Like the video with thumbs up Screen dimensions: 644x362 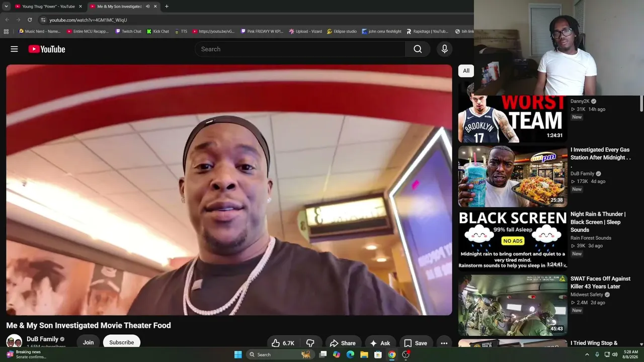coord(282,343)
